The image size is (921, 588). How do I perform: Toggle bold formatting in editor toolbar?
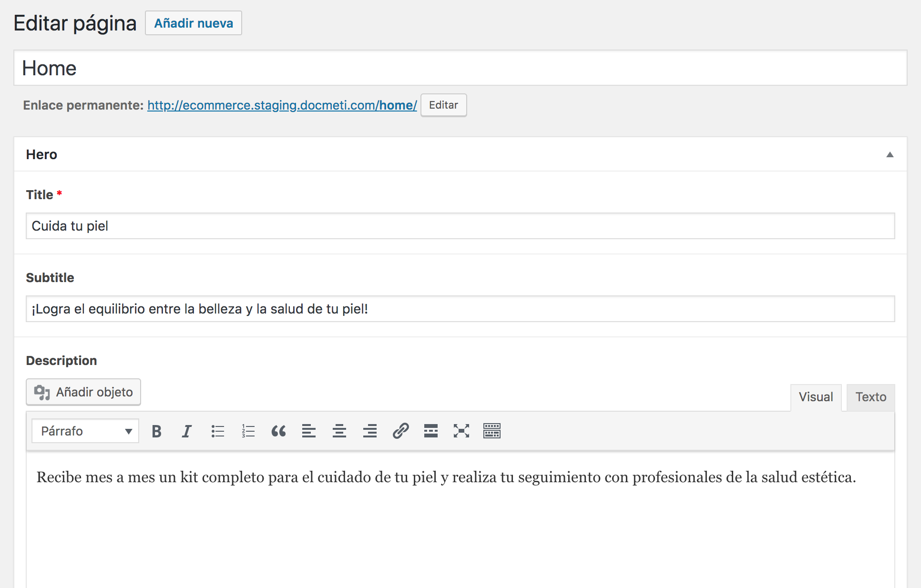156,431
